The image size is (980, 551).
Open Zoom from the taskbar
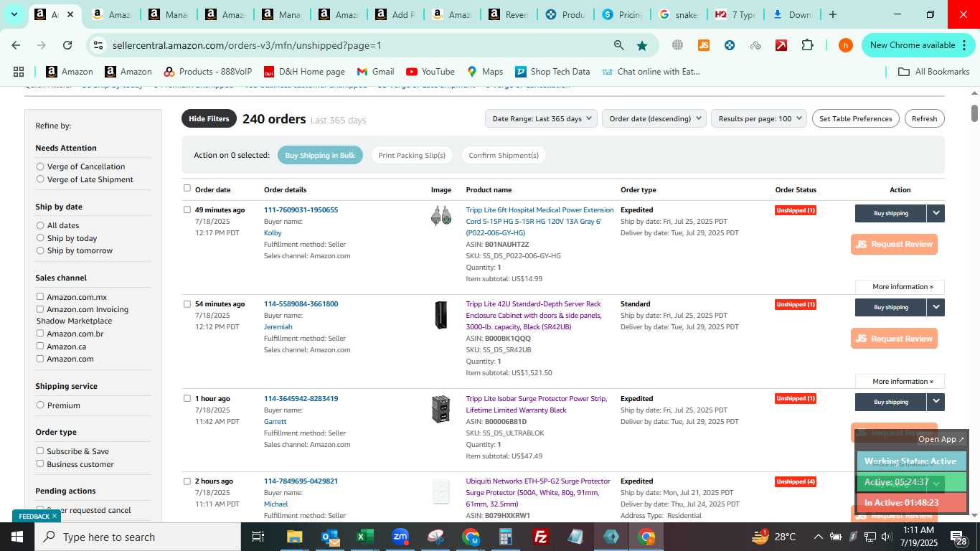(x=400, y=537)
